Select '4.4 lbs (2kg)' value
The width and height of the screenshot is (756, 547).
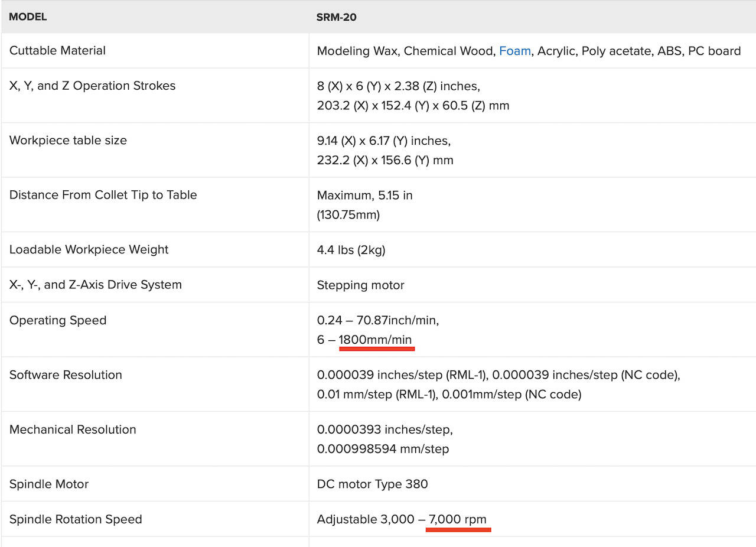pos(351,250)
